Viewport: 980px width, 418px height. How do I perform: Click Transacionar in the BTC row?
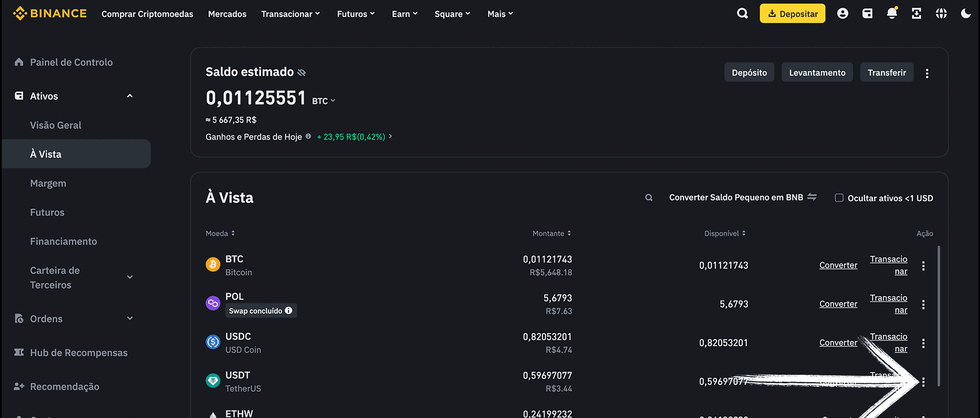tap(889, 265)
